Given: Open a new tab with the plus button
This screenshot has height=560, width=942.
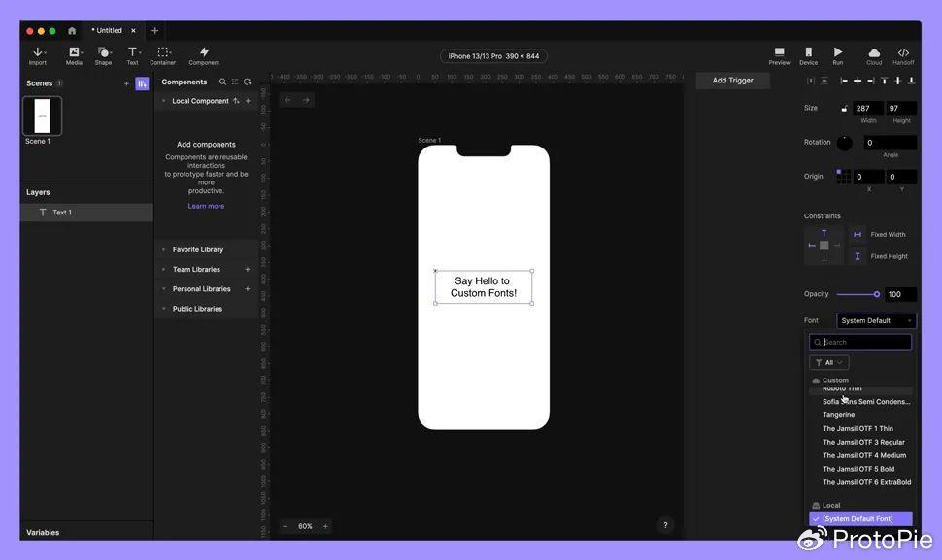Looking at the screenshot, I should pos(154,31).
